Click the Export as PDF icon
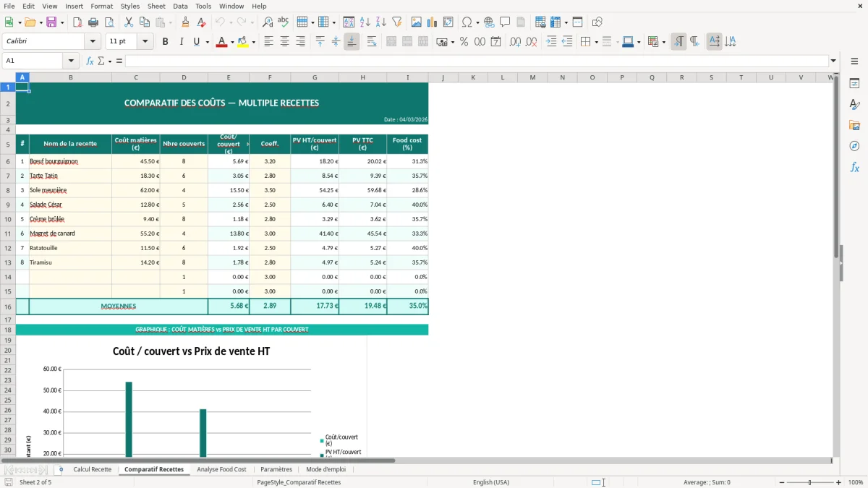The image size is (868, 488). coord(77,22)
